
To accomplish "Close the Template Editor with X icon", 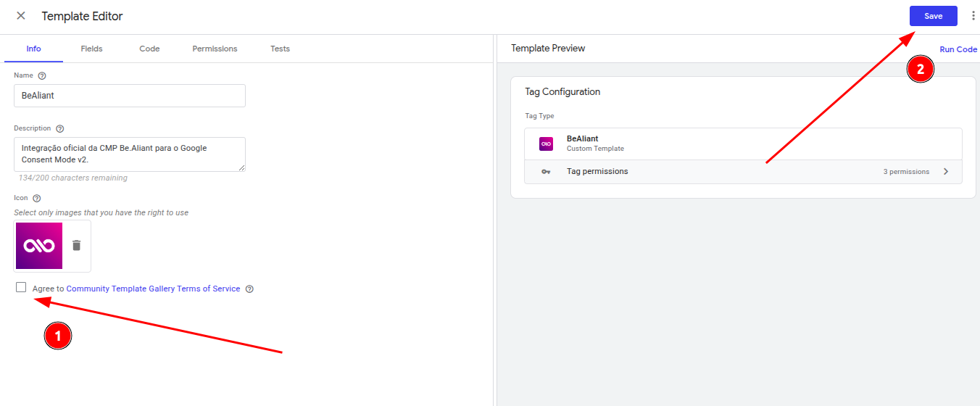I will (21, 16).
